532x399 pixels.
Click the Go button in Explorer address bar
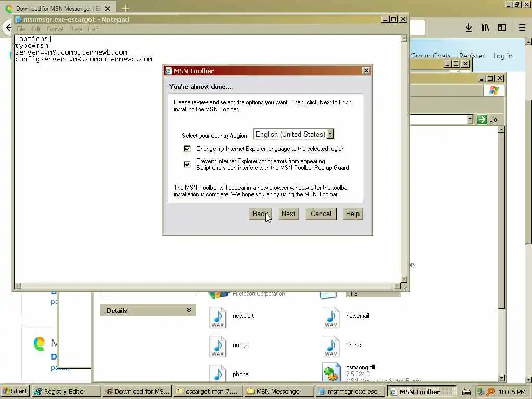tap(487, 119)
